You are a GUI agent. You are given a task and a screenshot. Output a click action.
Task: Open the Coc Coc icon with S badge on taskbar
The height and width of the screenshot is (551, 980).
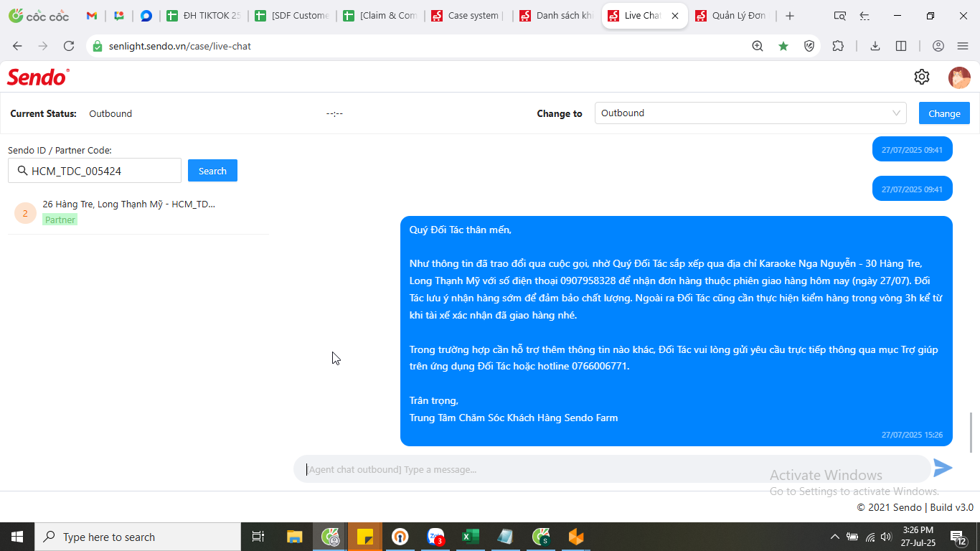pos(541,537)
